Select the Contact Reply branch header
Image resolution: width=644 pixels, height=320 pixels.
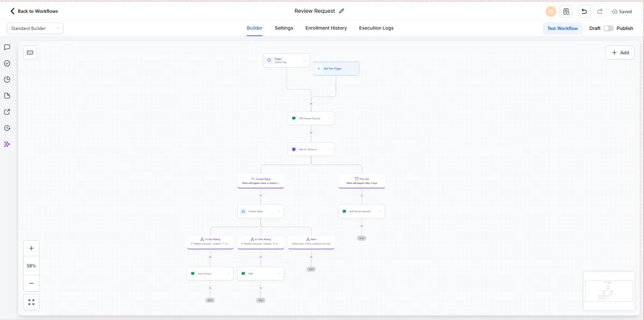[261, 181]
